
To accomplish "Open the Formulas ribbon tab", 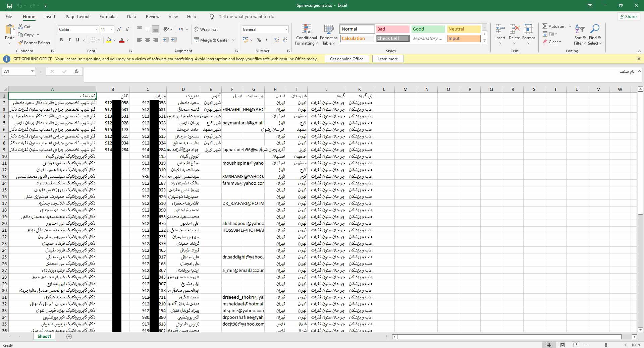I will (108, 17).
